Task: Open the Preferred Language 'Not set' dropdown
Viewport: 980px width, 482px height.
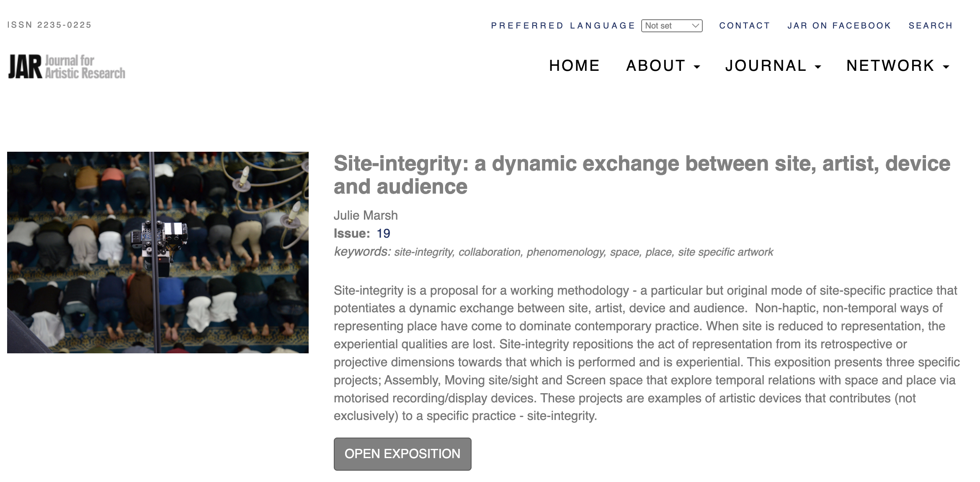Action: pyautogui.click(x=671, y=26)
